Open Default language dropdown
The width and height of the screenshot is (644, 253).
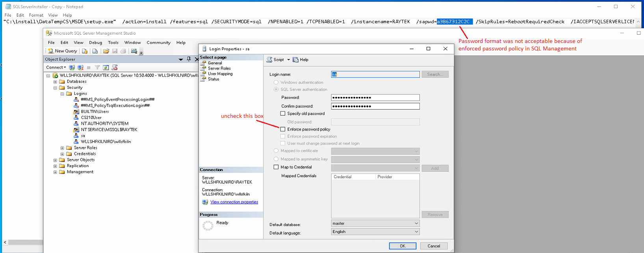point(375,232)
